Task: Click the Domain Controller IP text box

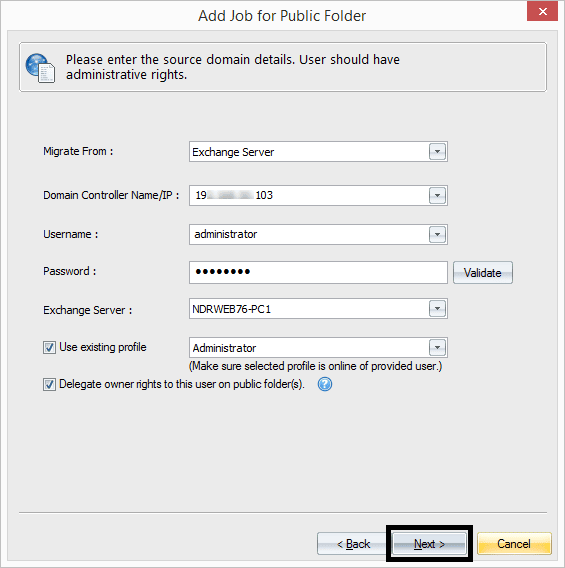Action: coord(309,196)
